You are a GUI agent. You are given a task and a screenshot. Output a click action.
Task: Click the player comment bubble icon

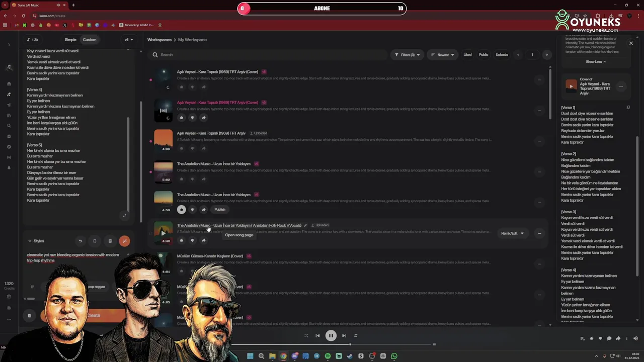point(609,338)
